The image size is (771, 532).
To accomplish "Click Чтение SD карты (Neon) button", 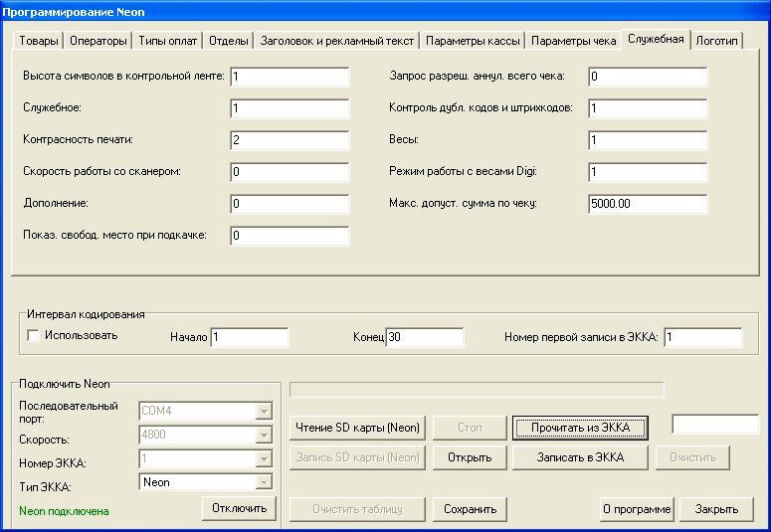I will [357, 428].
